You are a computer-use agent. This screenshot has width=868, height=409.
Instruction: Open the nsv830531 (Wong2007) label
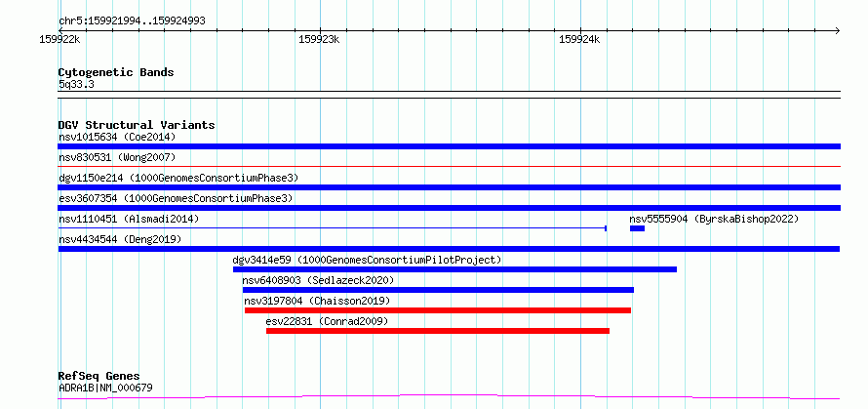click(117, 157)
